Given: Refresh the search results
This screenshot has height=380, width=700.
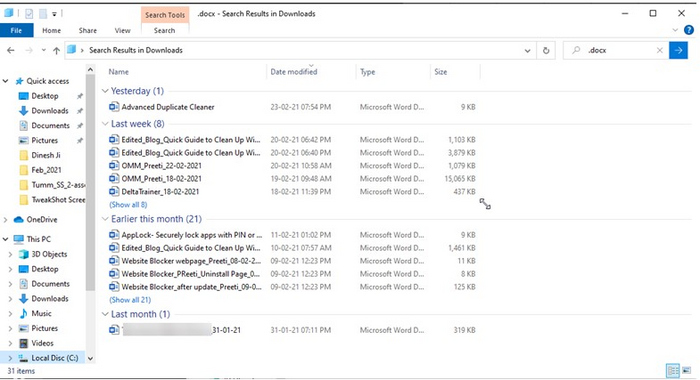Looking at the screenshot, I should click(x=546, y=50).
